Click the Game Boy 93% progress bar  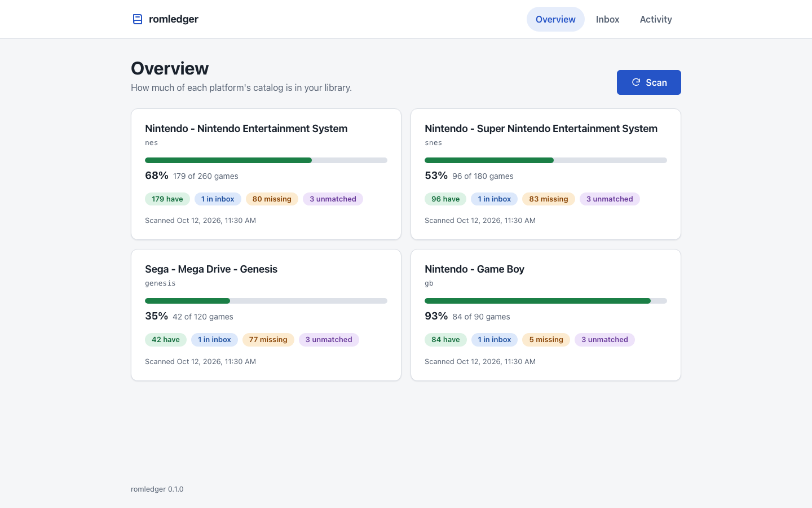click(546, 301)
